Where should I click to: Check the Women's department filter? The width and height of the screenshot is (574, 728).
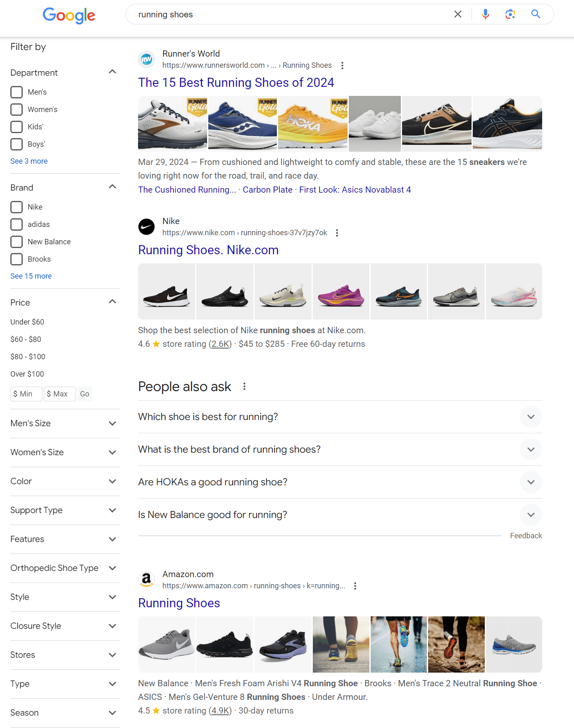tap(17, 110)
